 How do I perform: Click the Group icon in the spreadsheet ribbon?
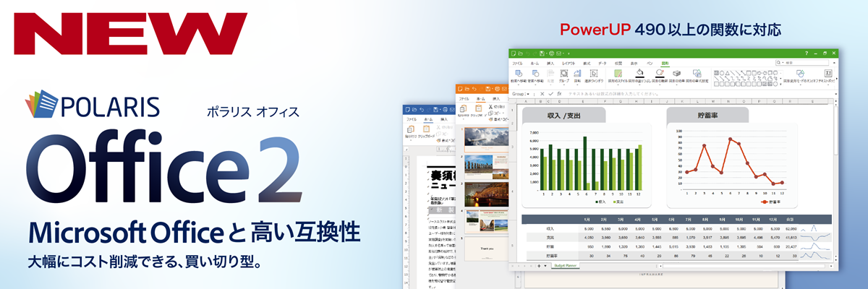click(564, 73)
